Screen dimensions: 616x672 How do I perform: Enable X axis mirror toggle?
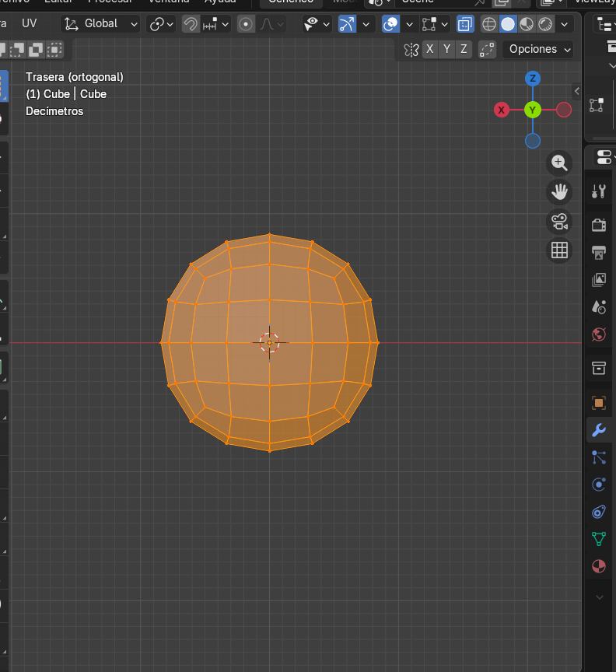[x=430, y=49]
